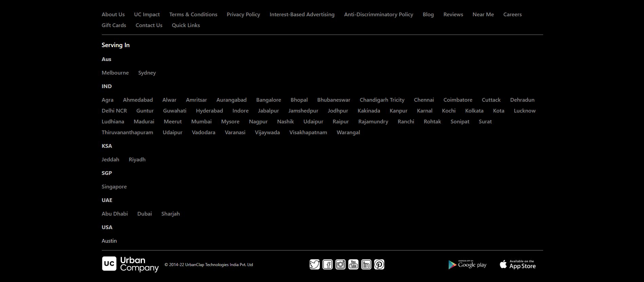The height and width of the screenshot is (282, 644).
Task: Select Rajamundry city
Action: (373, 122)
